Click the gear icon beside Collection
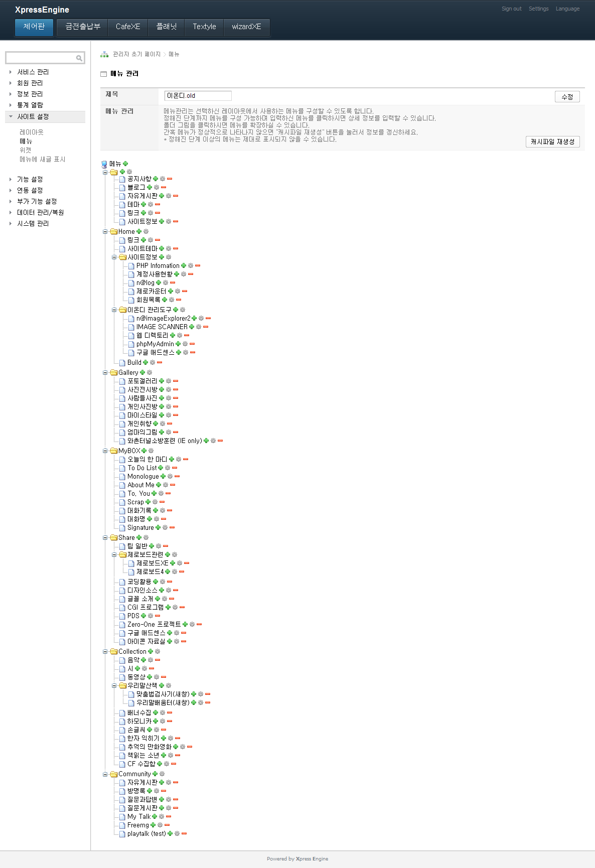The width and height of the screenshot is (595, 868). point(158,651)
